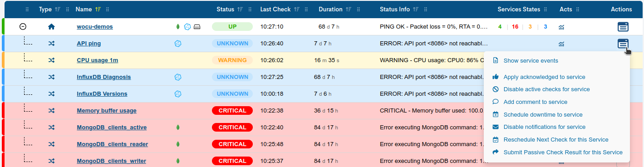The height and width of the screenshot is (167, 644).
Task: Click the service type icon for API ping
Action: pos(51,44)
